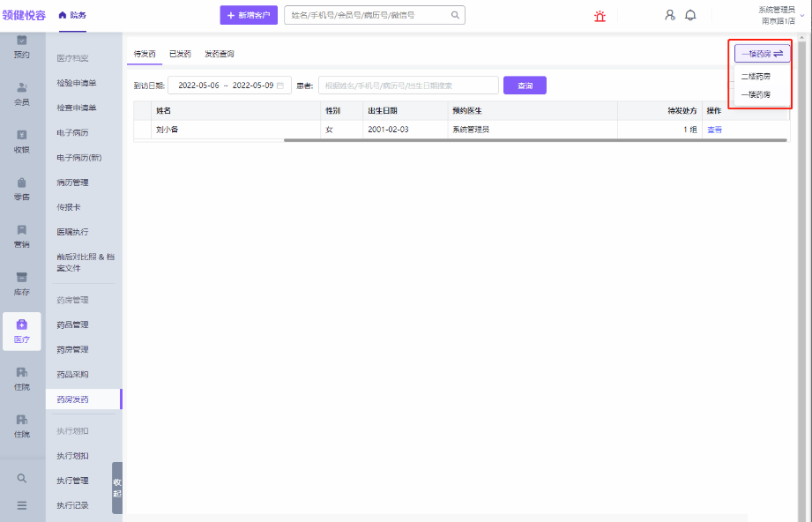Click the table horizontal scrollbar

[535, 140]
